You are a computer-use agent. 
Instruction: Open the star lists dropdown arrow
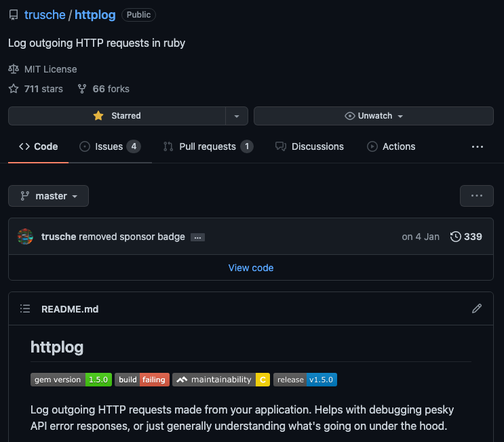pyautogui.click(x=237, y=116)
